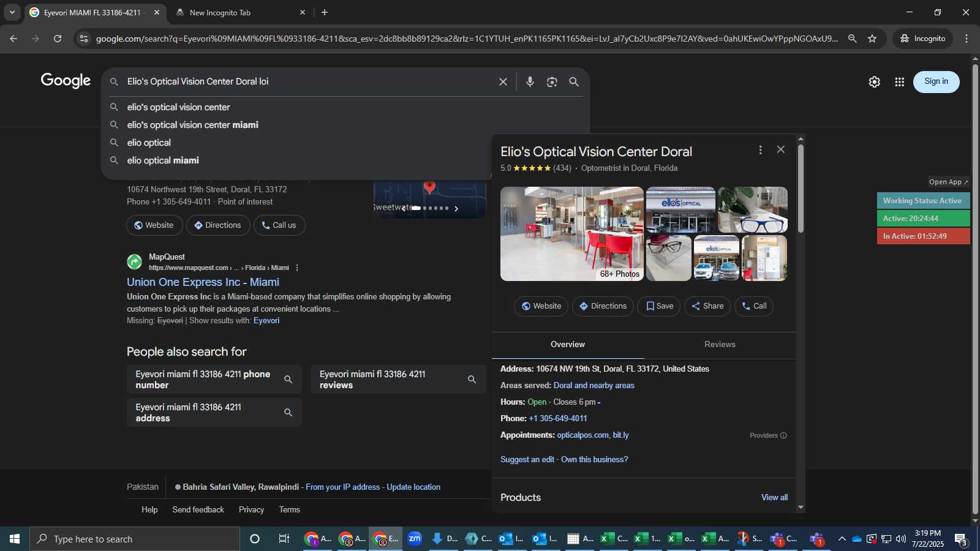Screen dimensions: 980x551
Task: Close the New Incognito Tab
Action: [302, 12]
